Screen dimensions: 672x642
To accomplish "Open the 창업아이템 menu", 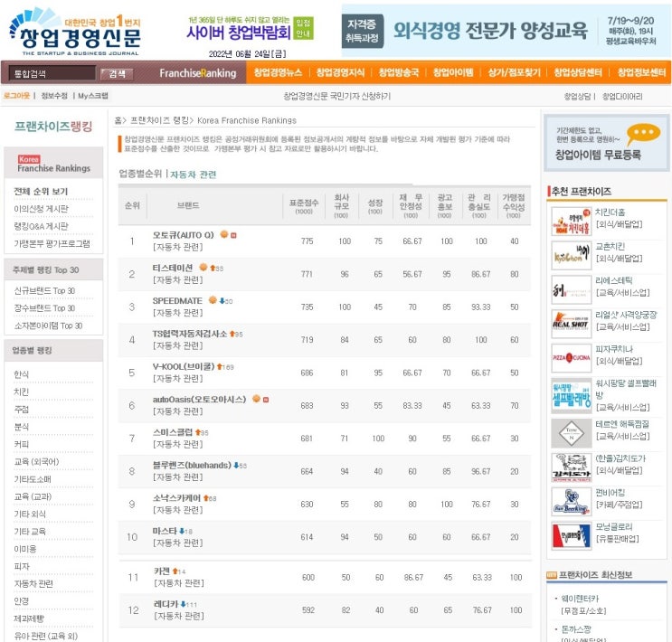I will coord(453,72).
